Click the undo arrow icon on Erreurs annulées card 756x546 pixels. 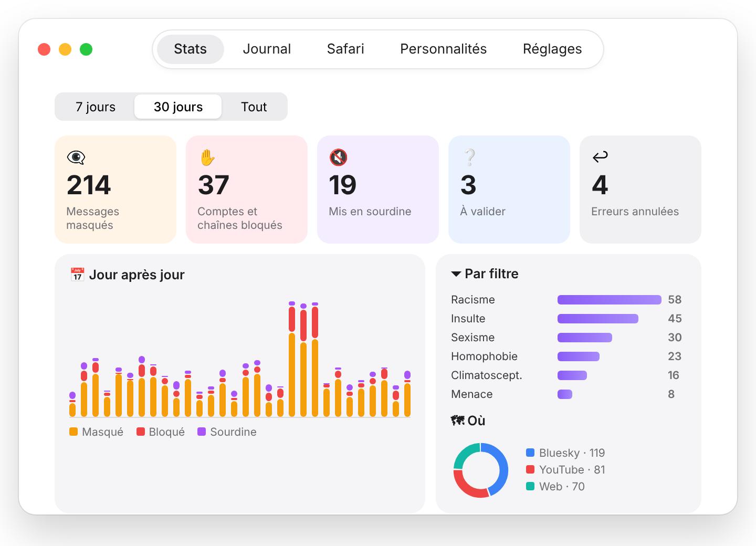coord(600,156)
